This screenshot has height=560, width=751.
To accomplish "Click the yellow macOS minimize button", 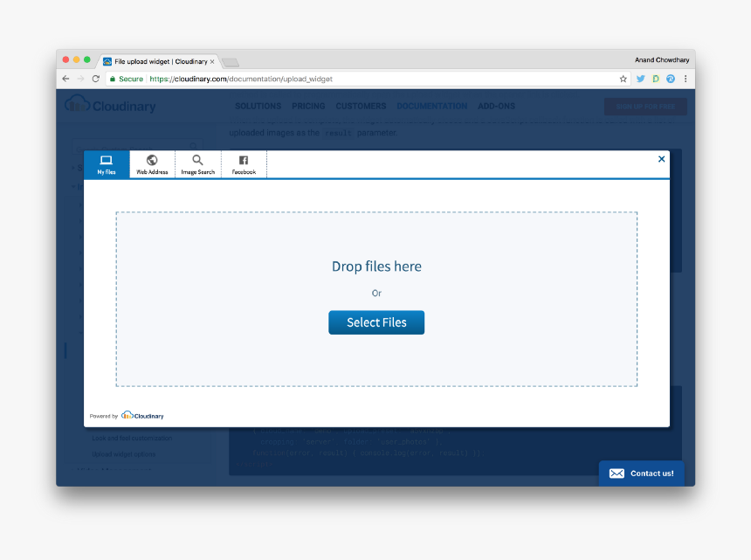I will [x=76, y=60].
